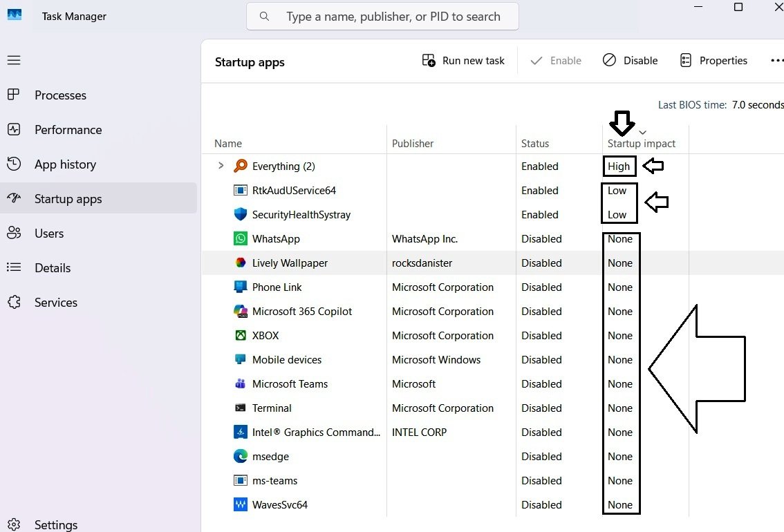This screenshot has height=532, width=784.
Task: Open the hamburger navigation menu
Action: click(x=14, y=60)
